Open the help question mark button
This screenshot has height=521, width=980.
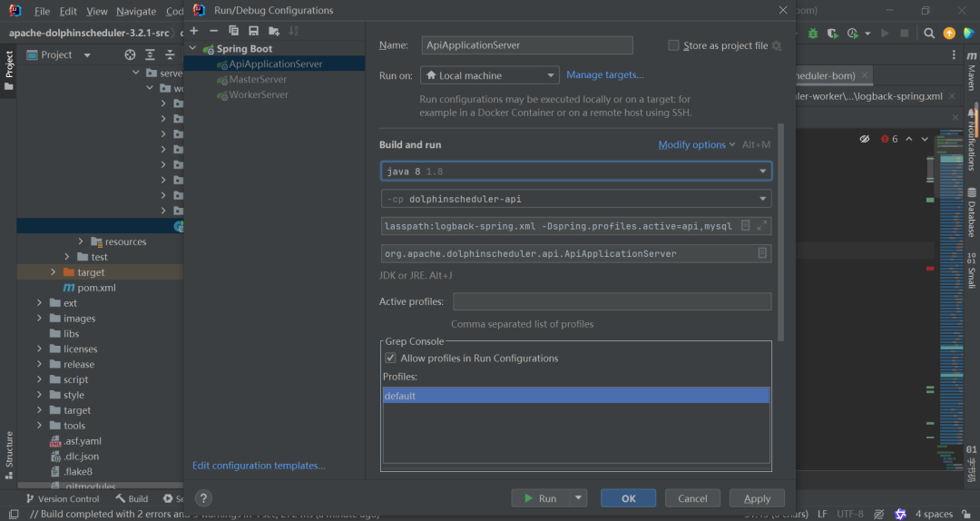tap(204, 498)
